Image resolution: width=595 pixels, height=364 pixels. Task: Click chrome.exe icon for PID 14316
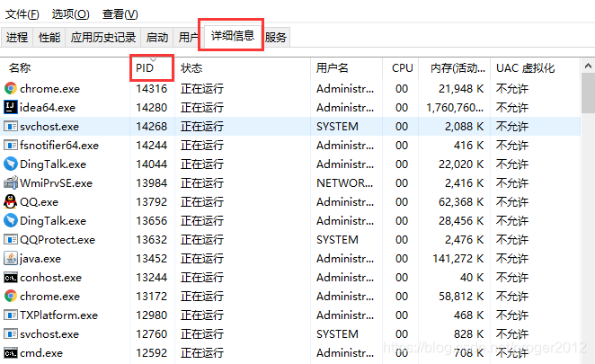coord(11,88)
